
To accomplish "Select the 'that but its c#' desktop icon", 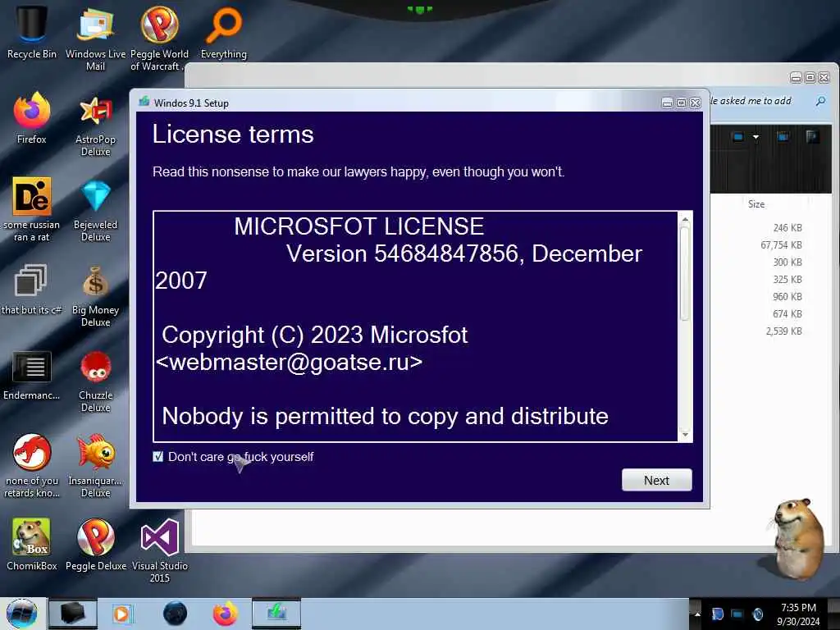I will tap(30, 288).
